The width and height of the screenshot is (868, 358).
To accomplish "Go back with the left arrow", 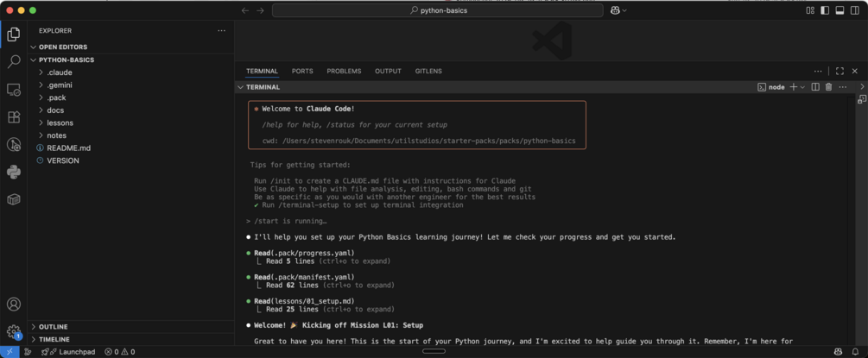I will (x=245, y=10).
